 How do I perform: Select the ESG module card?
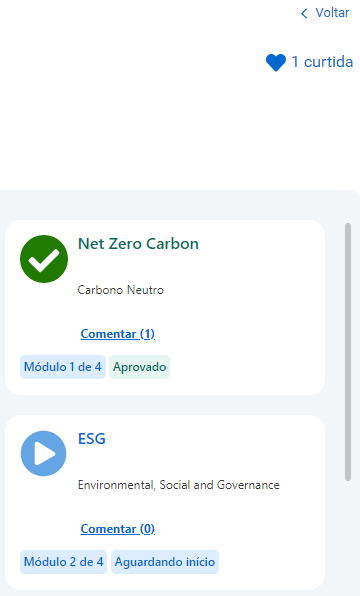[165, 502]
